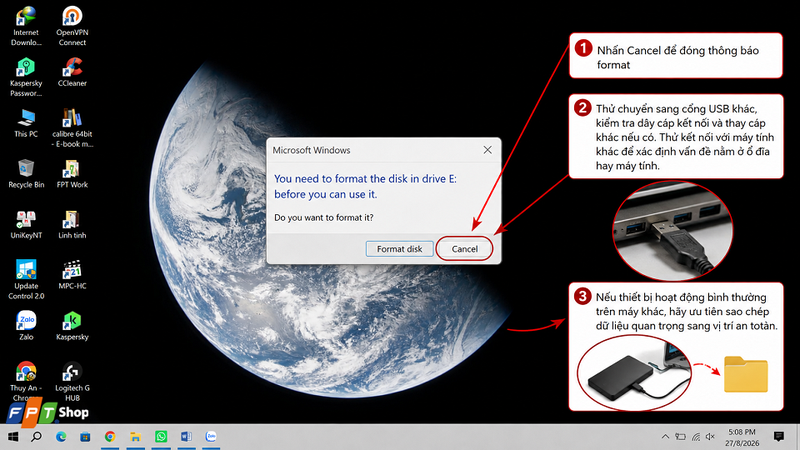Click the "You need to format the disk" message
The height and width of the screenshot is (450, 800).
coord(365,186)
